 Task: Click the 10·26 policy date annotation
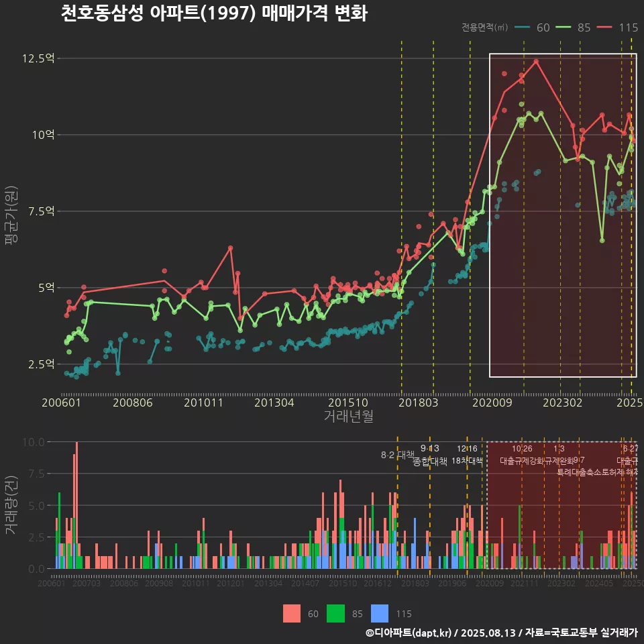522,449
